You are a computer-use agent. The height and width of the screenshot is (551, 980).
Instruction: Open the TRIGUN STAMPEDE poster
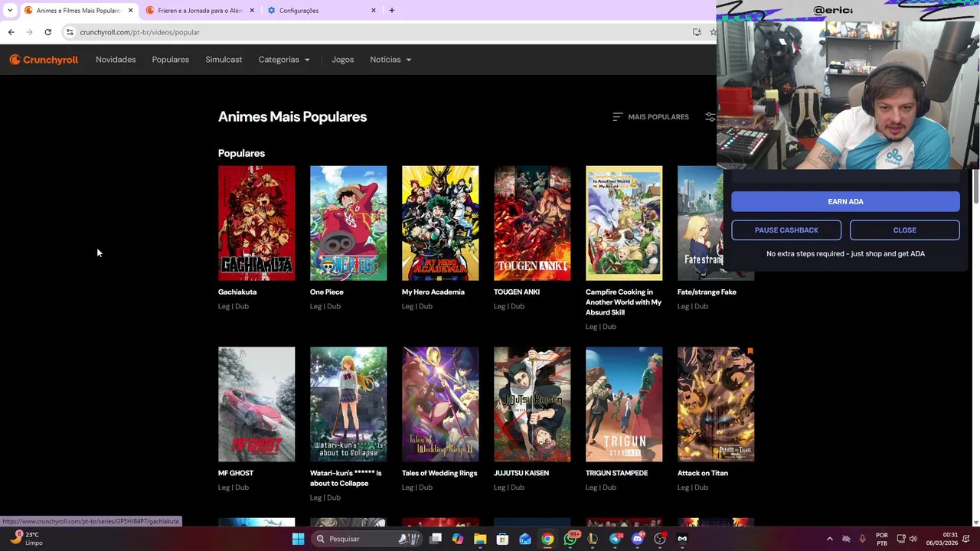(624, 404)
